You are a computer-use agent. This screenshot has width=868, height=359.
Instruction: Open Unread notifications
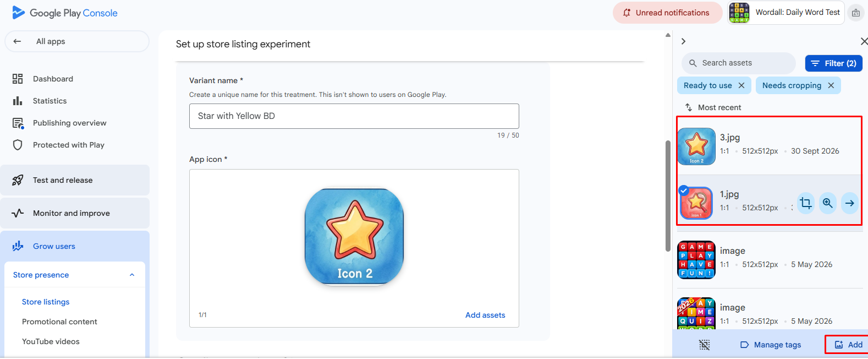click(x=667, y=13)
